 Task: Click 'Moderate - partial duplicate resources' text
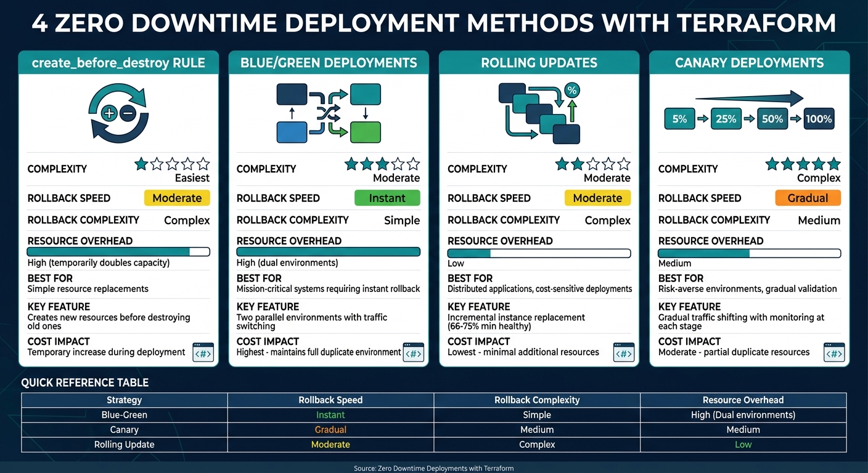pos(734,352)
